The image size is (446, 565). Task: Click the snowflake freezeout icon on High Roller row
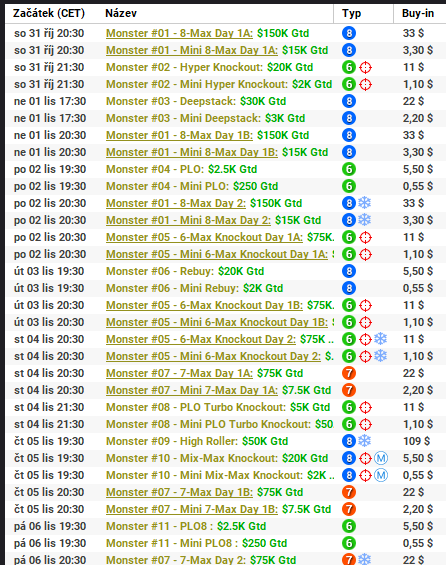pyautogui.click(x=365, y=441)
